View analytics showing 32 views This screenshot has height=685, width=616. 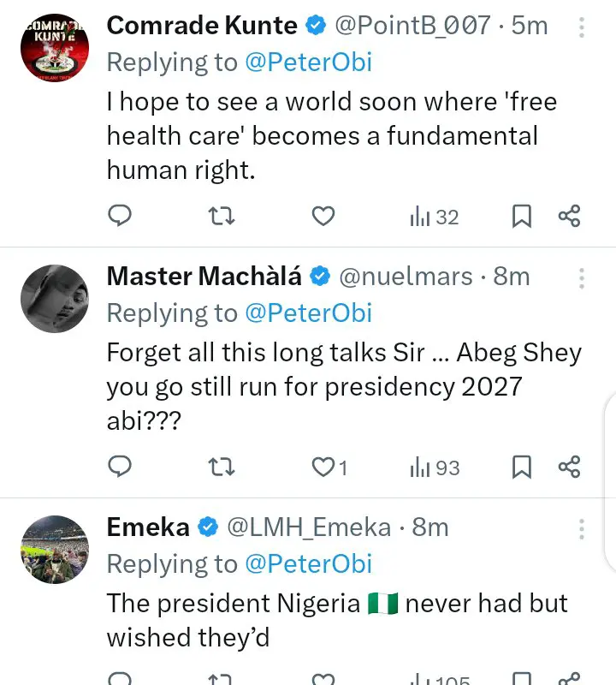[x=435, y=217]
